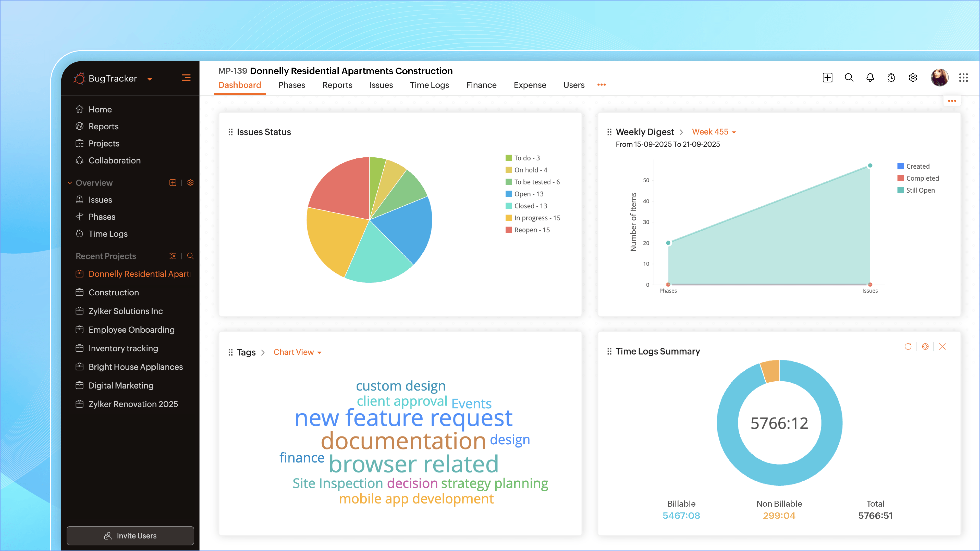This screenshot has height=551, width=980.
Task: Open the Construction project link
Action: point(114,292)
